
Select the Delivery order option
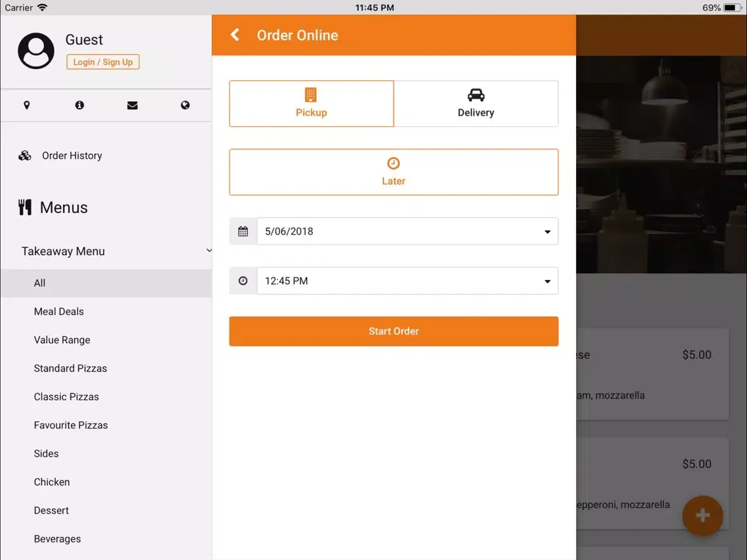coord(476,104)
